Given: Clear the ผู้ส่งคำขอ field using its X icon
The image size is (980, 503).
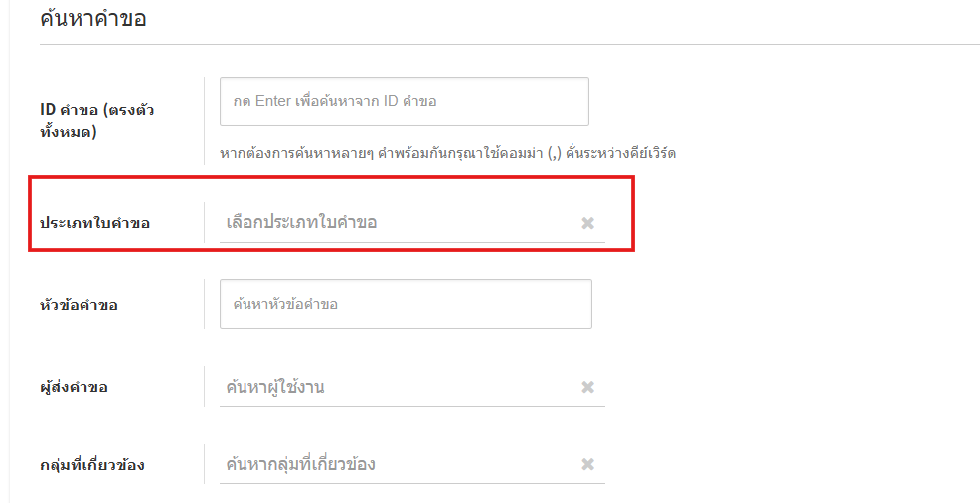Looking at the screenshot, I should [x=587, y=387].
